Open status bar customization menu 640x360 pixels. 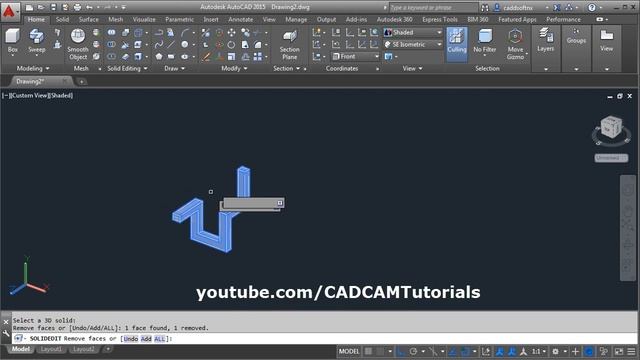pyautogui.click(x=631, y=351)
